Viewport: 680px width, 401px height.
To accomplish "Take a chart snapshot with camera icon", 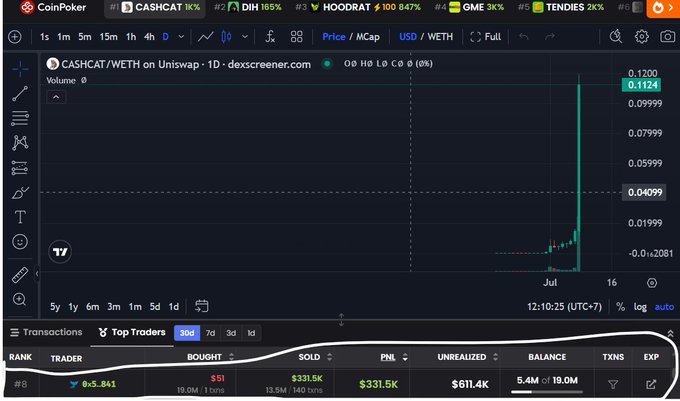I will tap(667, 37).
